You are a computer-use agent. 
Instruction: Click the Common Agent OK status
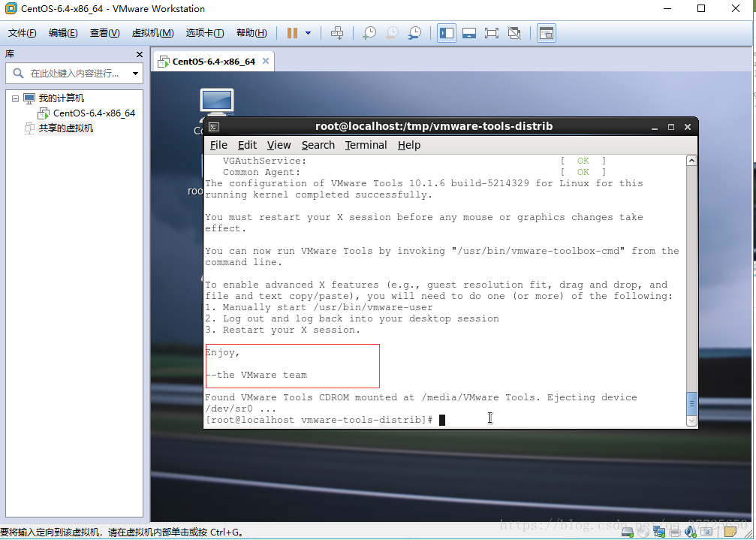583,172
